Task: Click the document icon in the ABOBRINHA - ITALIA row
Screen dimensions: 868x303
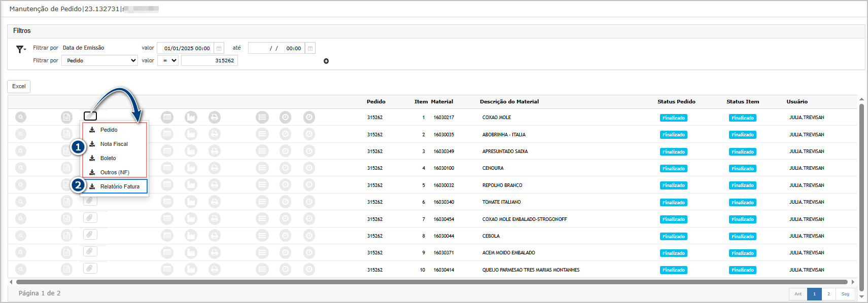Action: 66,134
